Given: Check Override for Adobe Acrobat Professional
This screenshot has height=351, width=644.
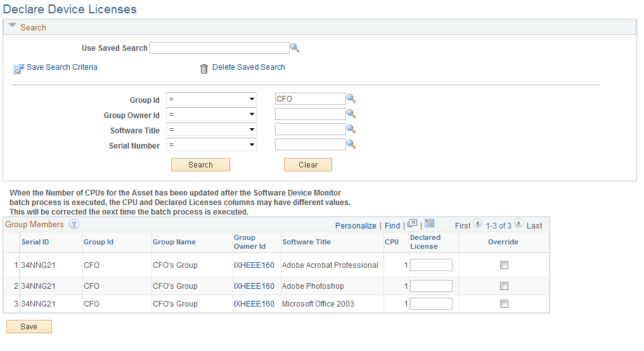Looking at the screenshot, I should (504, 265).
